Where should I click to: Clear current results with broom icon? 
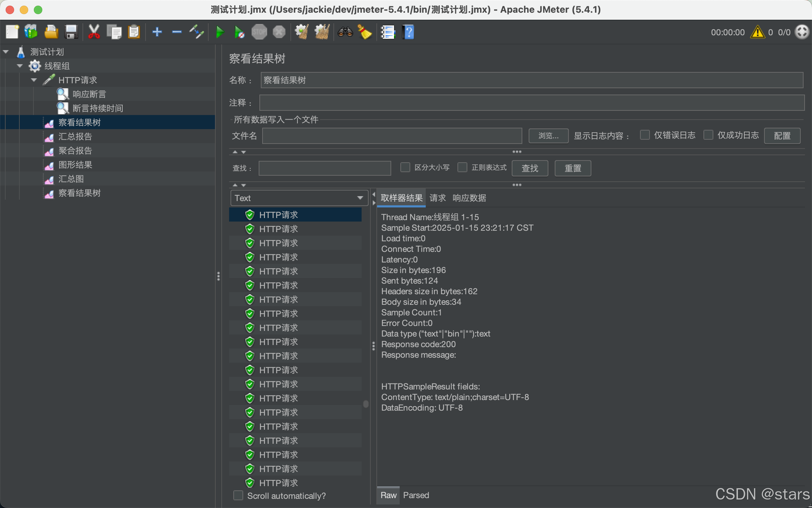point(302,32)
